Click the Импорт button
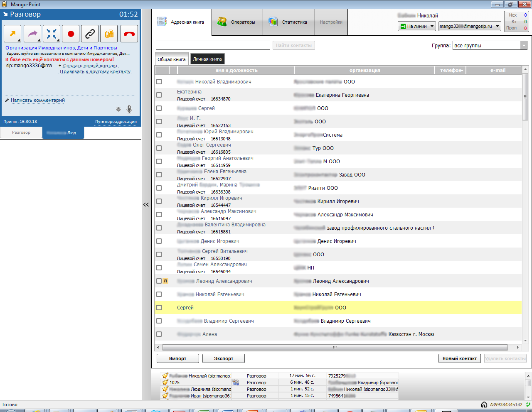Screen dimensions: 532x412 click(x=178, y=358)
